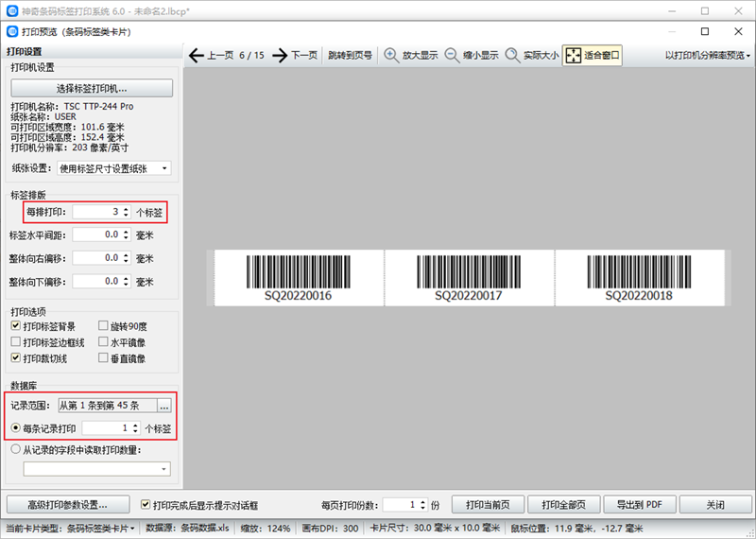This screenshot has height=539, width=756.
Task: Click labels per record count field
Action: (x=106, y=428)
